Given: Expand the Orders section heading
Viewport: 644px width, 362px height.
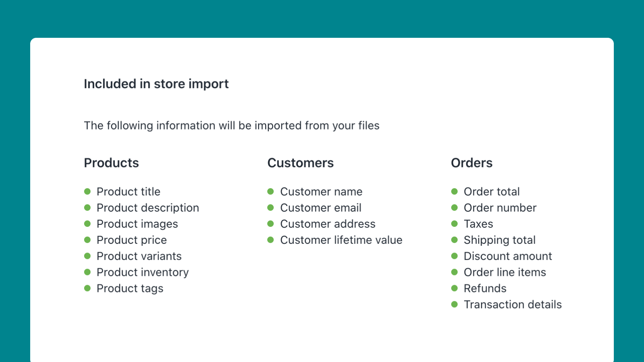Looking at the screenshot, I should (472, 163).
